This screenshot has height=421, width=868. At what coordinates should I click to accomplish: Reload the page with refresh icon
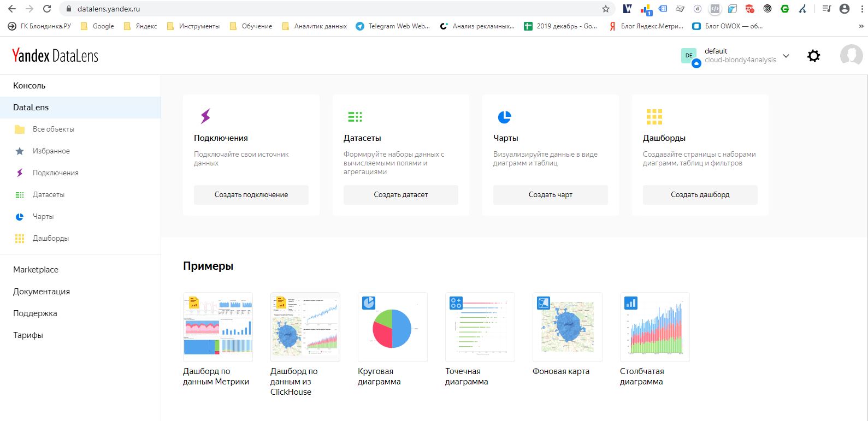tap(47, 9)
